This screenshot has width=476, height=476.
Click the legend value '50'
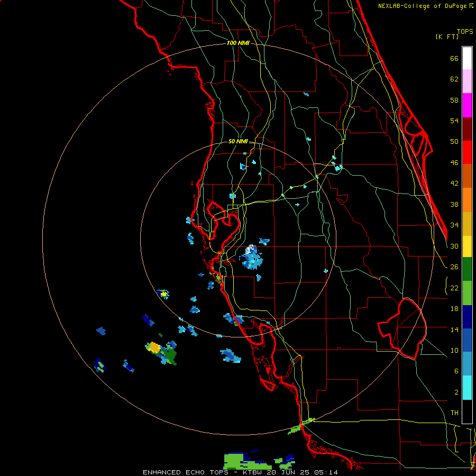[454, 141]
